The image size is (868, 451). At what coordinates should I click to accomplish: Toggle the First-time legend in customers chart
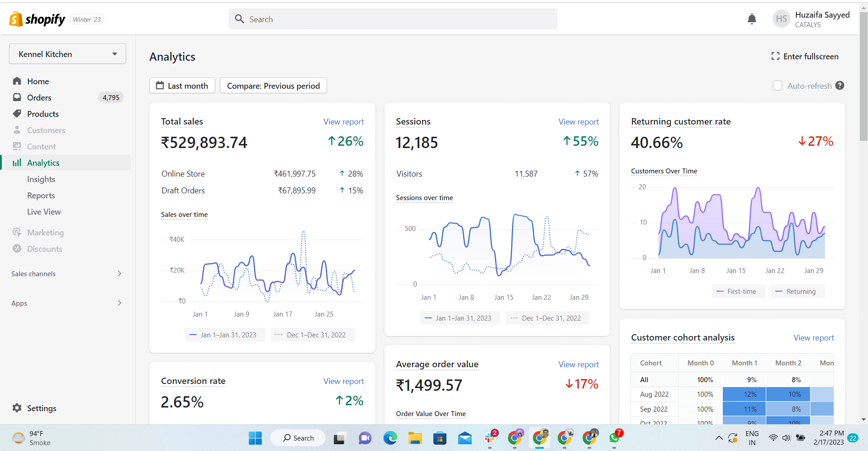coord(737,292)
